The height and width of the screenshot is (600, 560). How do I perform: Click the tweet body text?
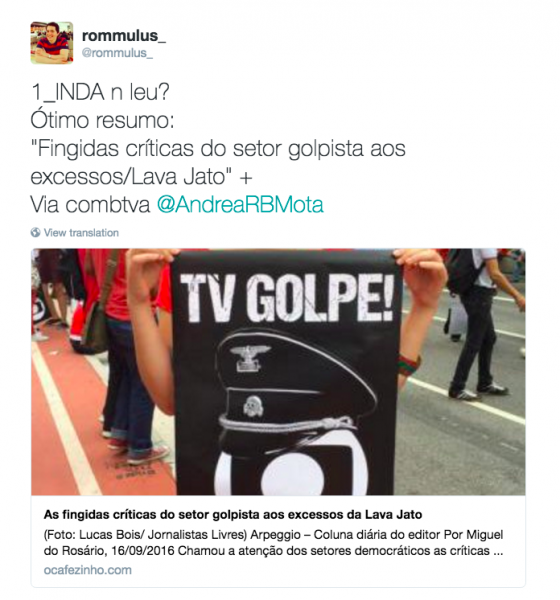pos(218,148)
